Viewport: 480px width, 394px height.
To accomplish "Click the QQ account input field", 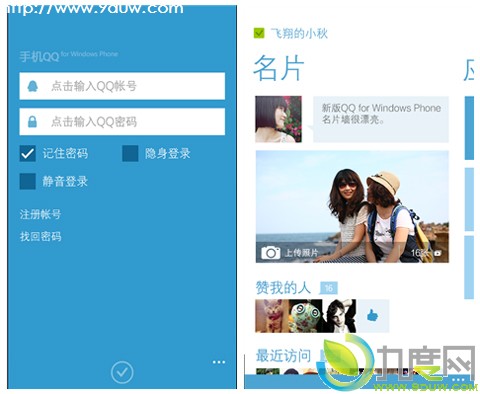I will click(x=122, y=86).
